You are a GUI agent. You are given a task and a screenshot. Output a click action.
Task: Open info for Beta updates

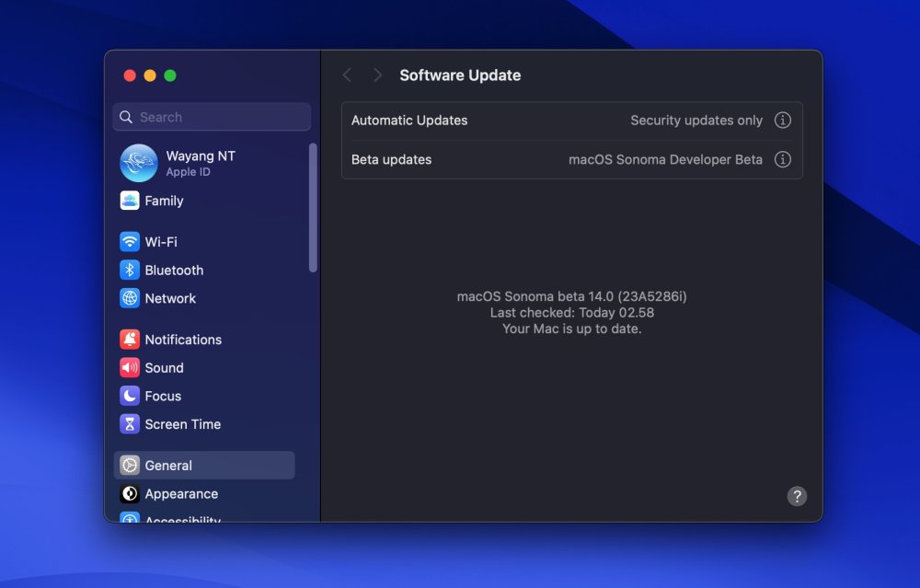click(x=782, y=159)
